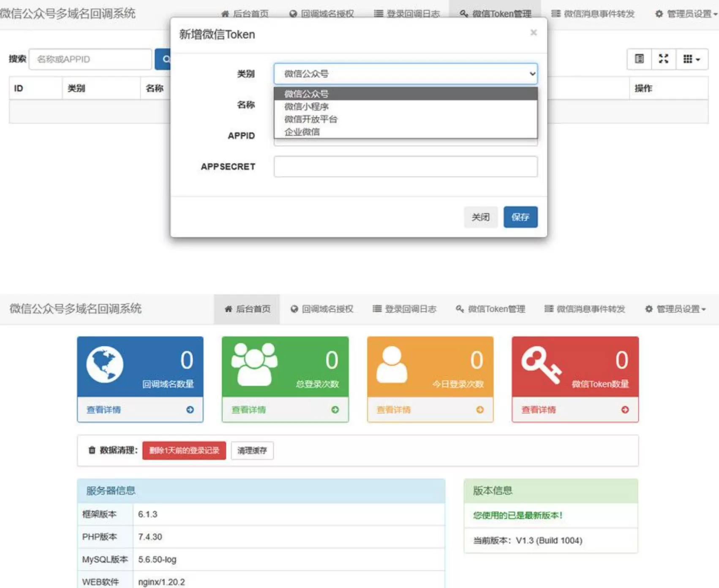719x588 pixels.
Task: Click 删除1天前的登录记录 button
Action: tap(184, 450)
